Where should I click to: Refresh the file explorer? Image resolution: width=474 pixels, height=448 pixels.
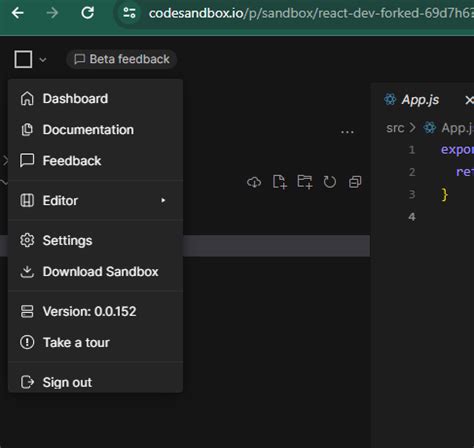pos(330,182)
